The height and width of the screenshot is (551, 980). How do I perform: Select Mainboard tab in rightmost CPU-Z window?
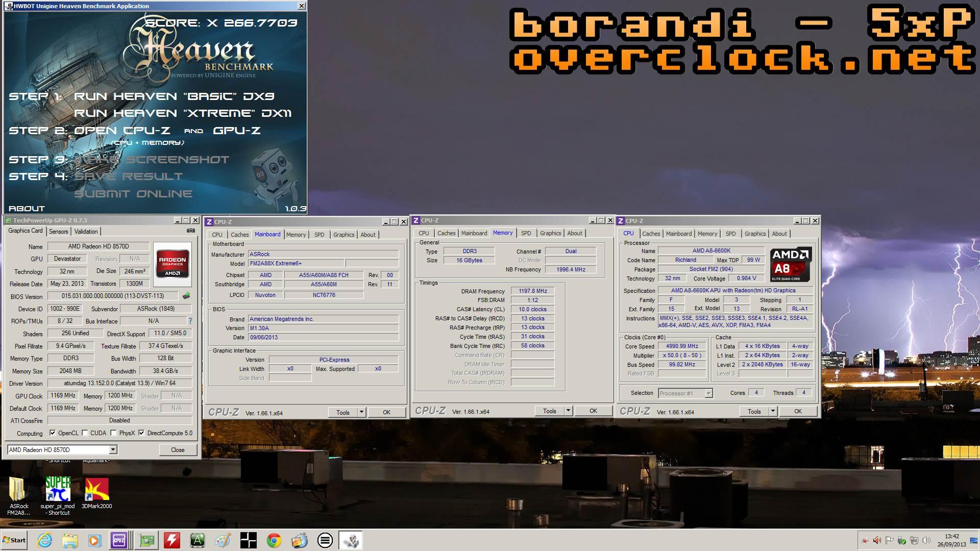click(678, 234)
